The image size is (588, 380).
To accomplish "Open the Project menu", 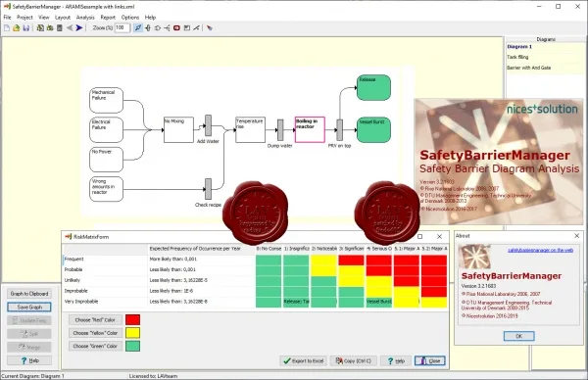I will [24, 18].
